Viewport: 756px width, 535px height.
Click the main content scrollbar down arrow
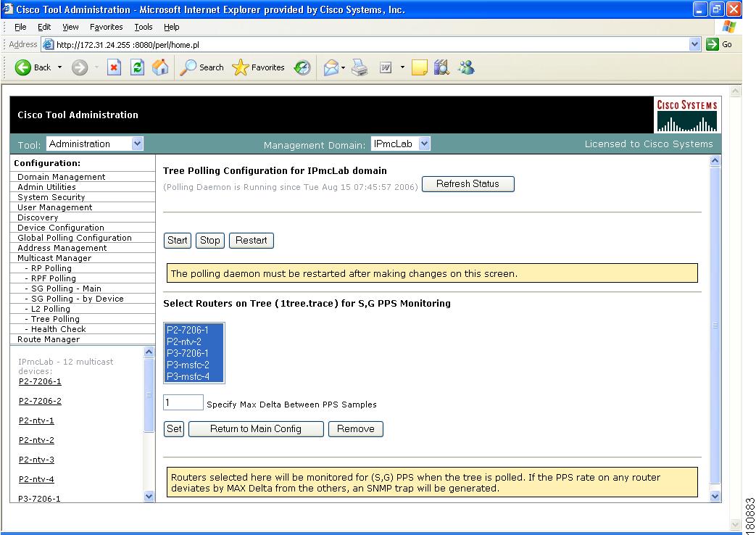[x=715, y=496]
